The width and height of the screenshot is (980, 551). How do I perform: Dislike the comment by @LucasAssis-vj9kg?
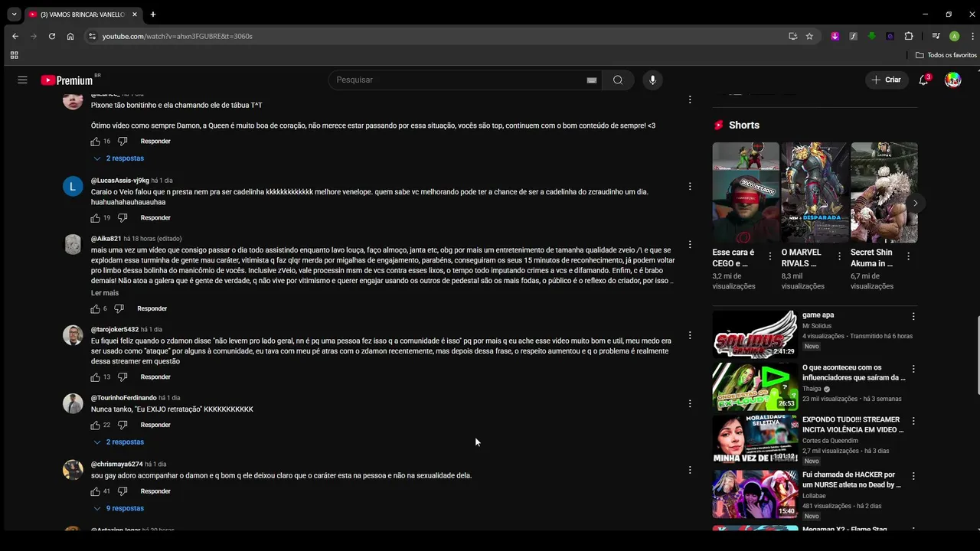[x=122, y=217]
